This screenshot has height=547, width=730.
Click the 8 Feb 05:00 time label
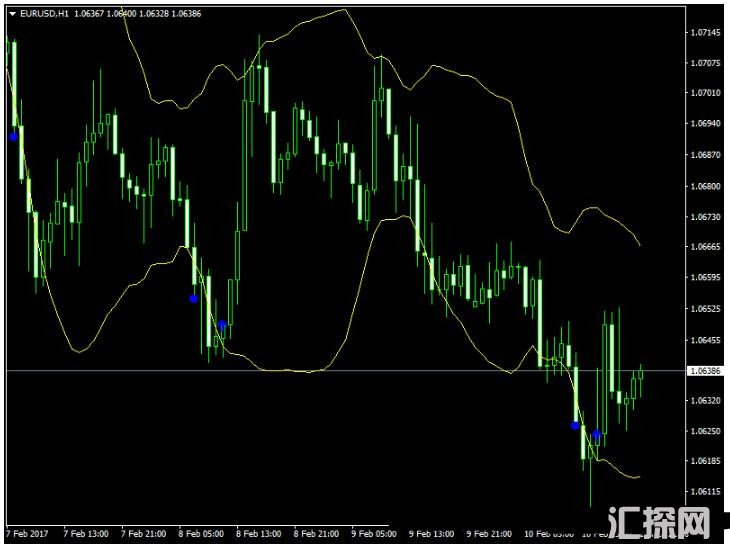(201, 533)
